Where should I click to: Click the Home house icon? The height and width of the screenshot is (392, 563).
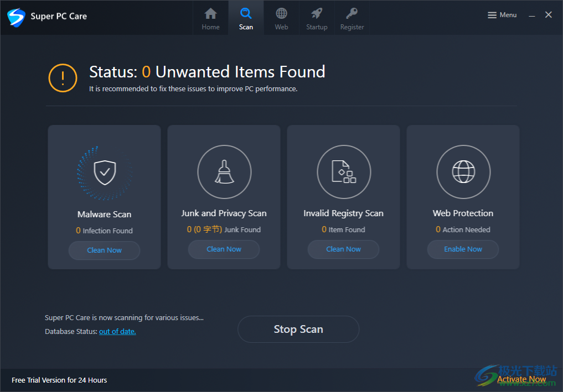point(210,14)
